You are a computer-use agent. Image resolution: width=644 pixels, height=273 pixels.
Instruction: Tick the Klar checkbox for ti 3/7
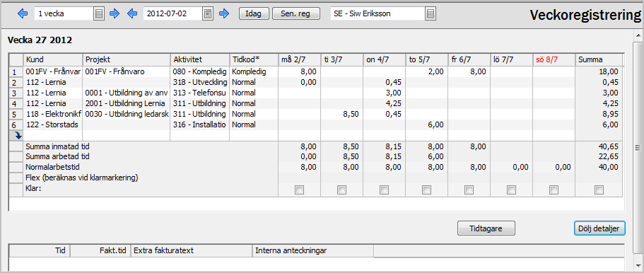[341, 190]
